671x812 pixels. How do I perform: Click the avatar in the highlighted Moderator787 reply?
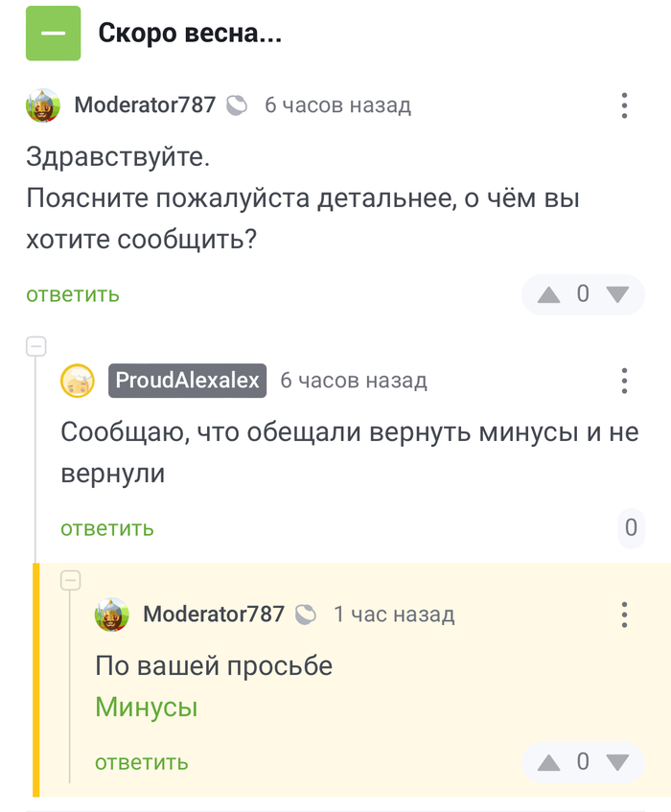coord(112,614)
